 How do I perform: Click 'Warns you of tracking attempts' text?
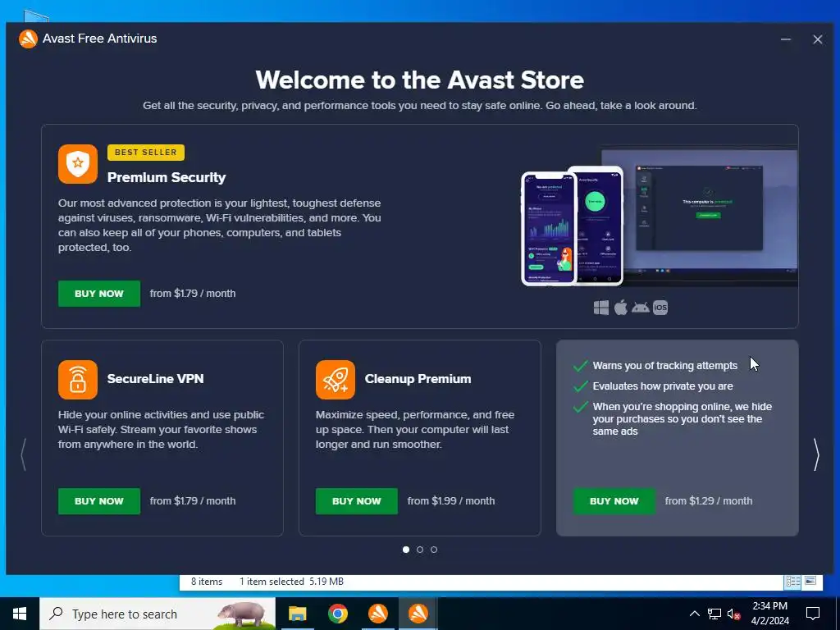[x=664, y=365]
